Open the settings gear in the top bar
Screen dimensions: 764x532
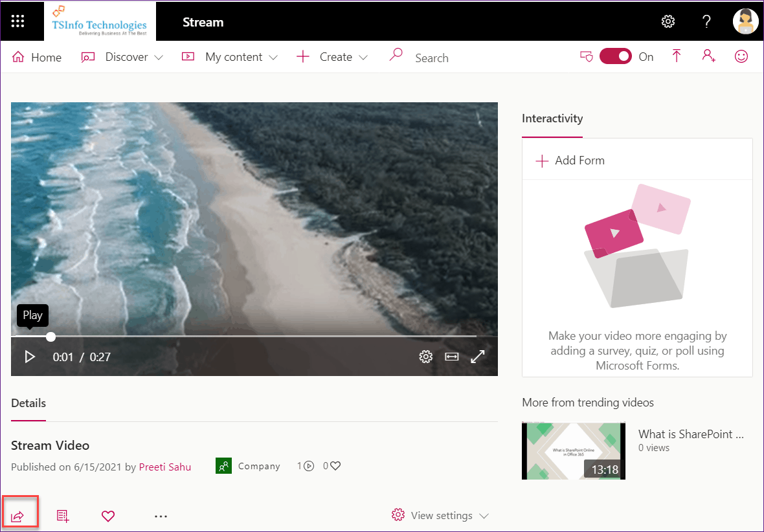pos(668,21)
